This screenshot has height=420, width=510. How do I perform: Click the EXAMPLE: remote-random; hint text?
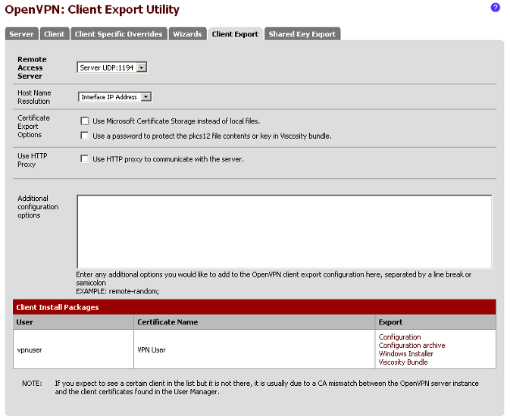pyautogui.click(x=117, y=291)
